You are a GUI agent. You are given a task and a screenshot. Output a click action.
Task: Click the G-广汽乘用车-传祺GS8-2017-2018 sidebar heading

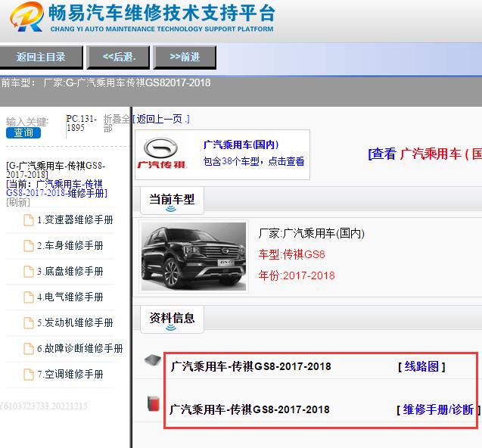tap(56, 170)
